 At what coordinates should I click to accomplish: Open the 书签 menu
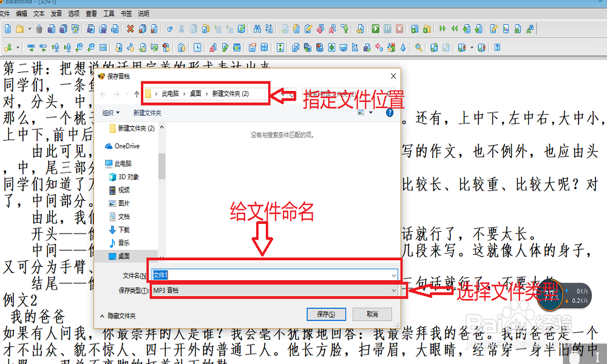click(x=126, y=13)
